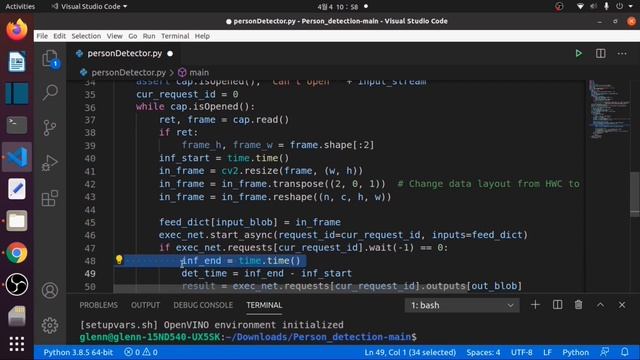Screen dimensions: 640x360
Task: Change indentation via Spaces: 4
Action: coord(483,352)
